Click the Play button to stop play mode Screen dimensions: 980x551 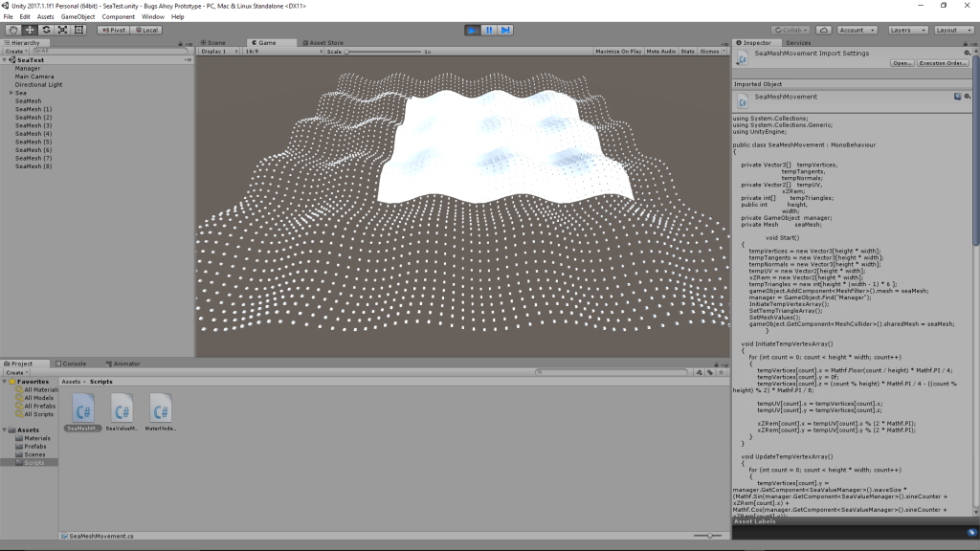tap(473, 30)
